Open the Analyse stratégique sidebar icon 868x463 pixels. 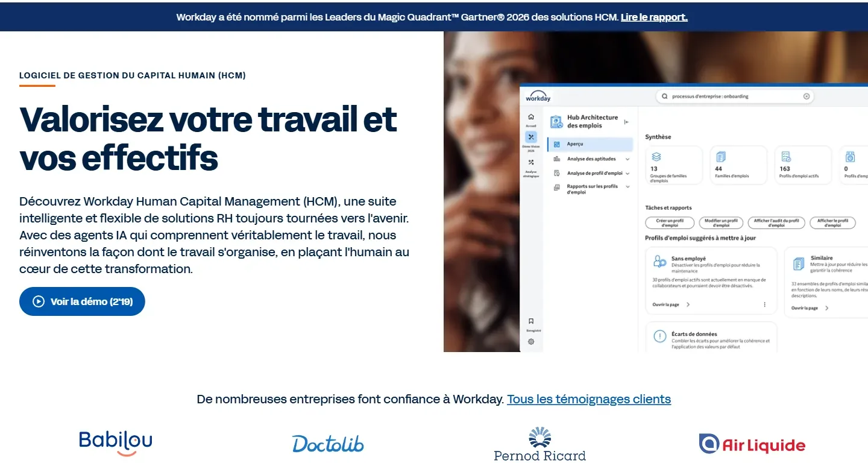531,162
